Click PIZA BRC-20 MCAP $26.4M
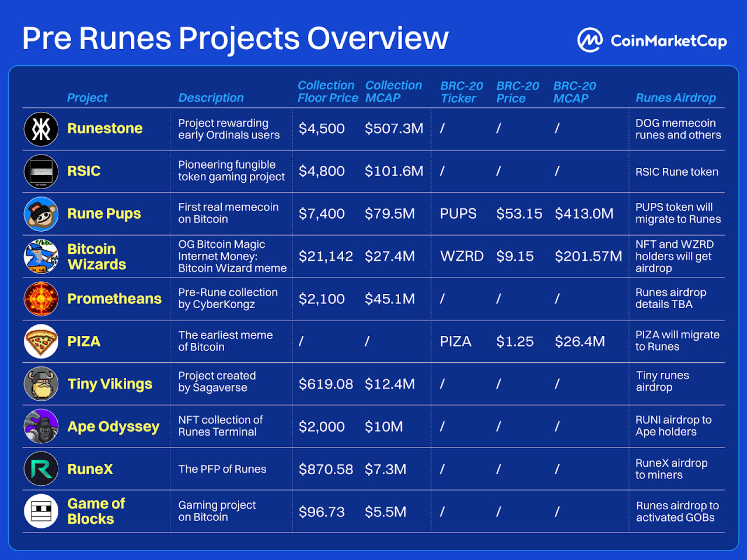Screen dimensions: 747x560 point(580,341)
